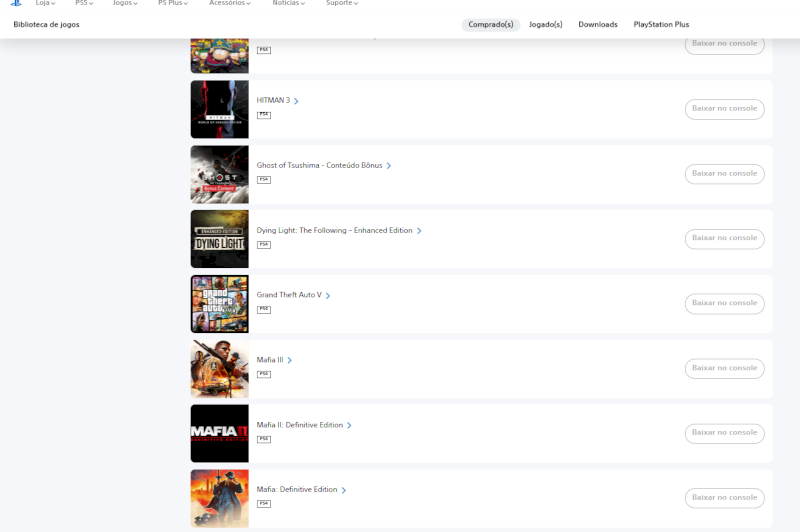Click Biblioteca de jogos heading

[46, 24]
